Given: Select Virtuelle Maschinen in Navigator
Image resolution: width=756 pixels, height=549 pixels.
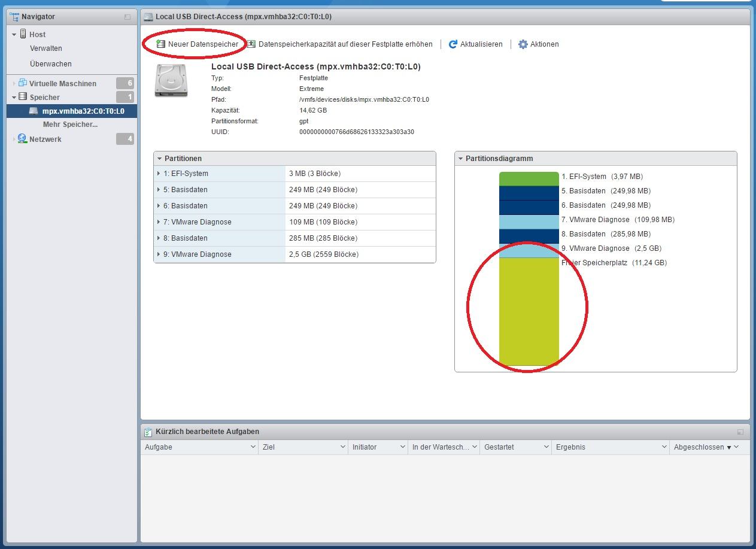Looking at the screenshot, I should (x=63, y=84).
